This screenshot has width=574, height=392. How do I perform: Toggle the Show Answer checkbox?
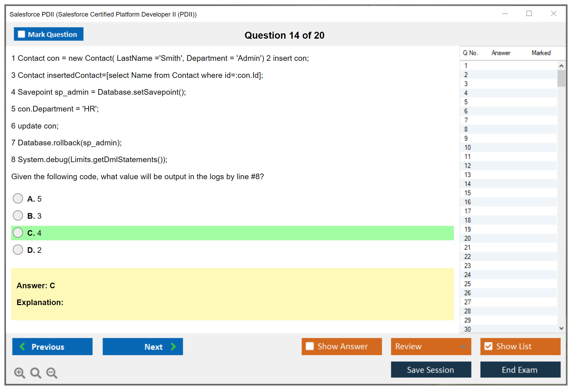[310, 346]
